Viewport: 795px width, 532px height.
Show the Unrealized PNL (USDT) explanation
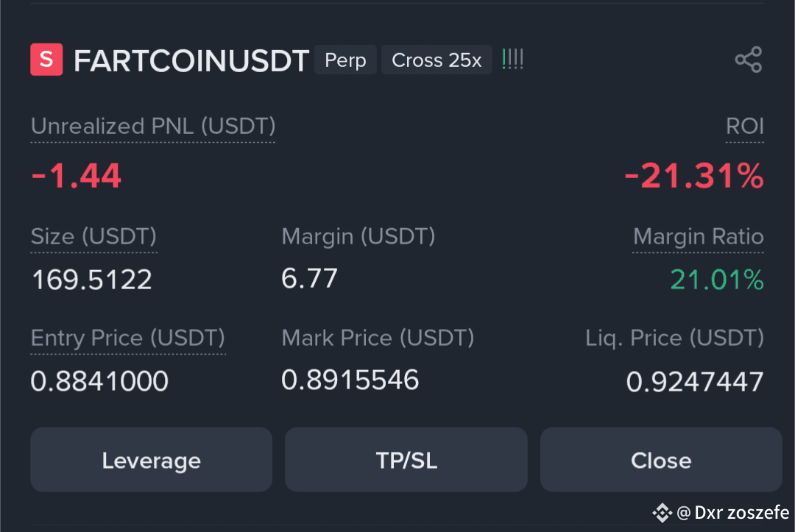[x=153, y=126]
